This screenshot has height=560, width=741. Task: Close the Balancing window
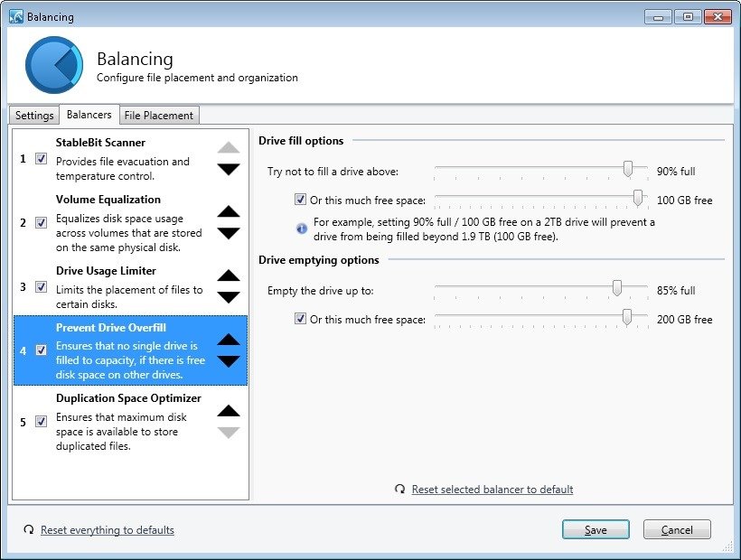point(718,17)
